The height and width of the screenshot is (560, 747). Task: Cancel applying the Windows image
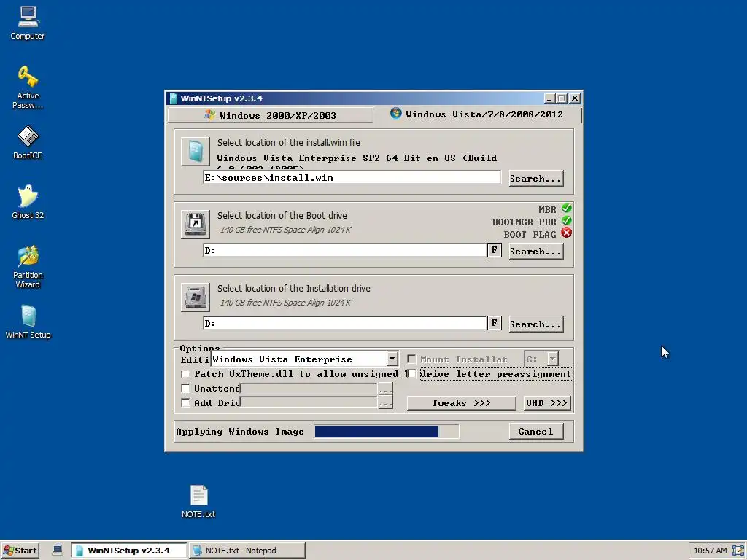[x=536, y=432]
